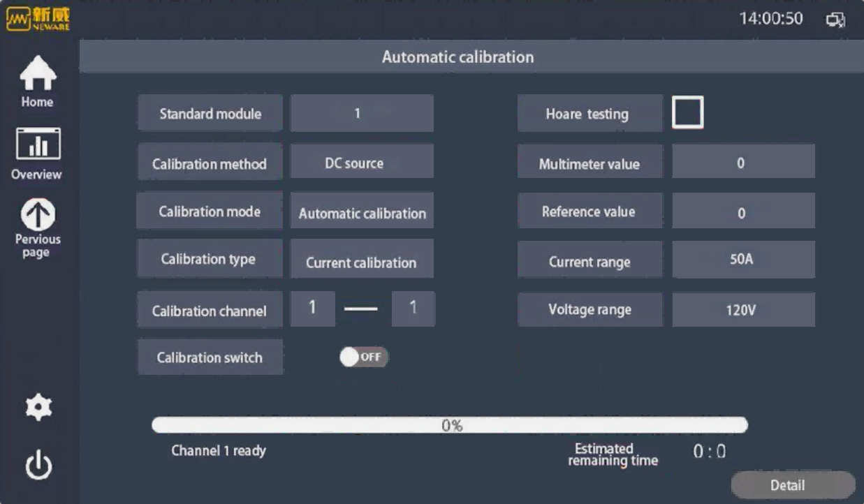Click the Estimated remaining time label

(x=613, y=454)
